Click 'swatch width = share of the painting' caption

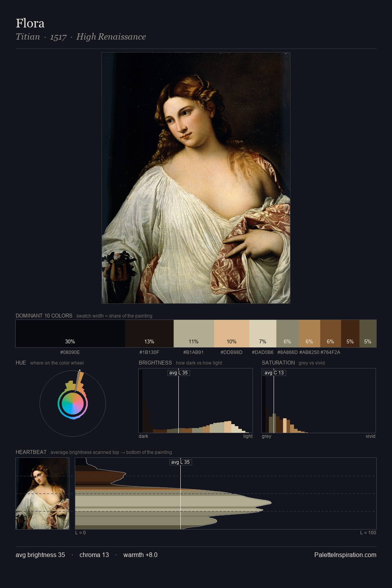click(x=114, y=316)
